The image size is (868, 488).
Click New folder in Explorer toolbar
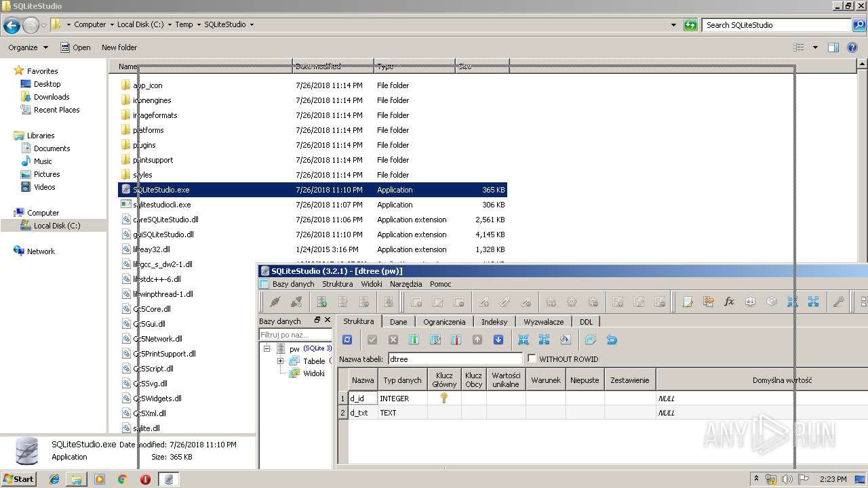coord(119,47)
